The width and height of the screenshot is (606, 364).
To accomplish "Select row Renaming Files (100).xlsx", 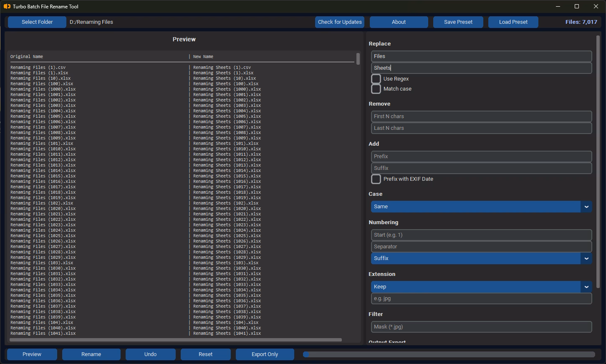I will coord(42,83).
